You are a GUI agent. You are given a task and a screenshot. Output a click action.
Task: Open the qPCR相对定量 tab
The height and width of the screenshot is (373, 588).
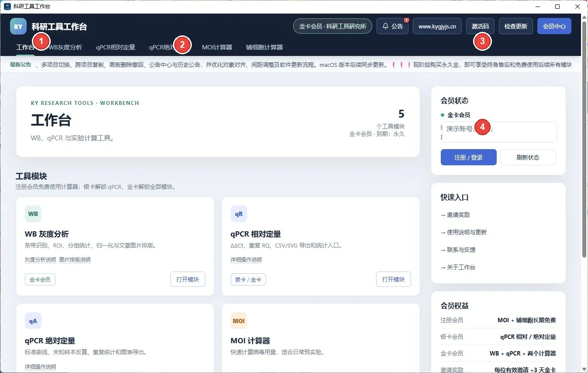(x=115, y=47)
